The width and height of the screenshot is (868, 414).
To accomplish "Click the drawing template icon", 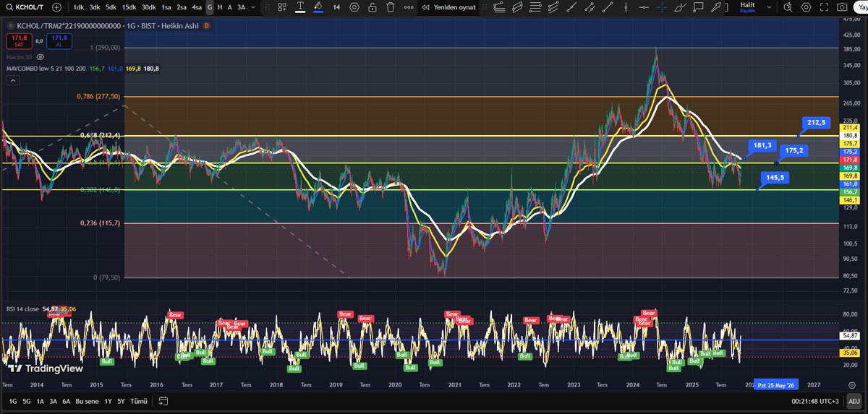I will coord(284,7).
